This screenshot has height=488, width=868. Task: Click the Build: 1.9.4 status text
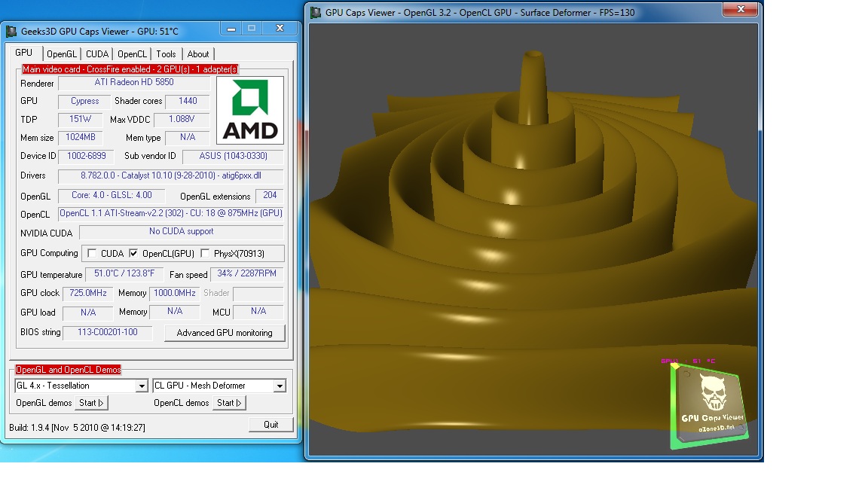[77, 428]
